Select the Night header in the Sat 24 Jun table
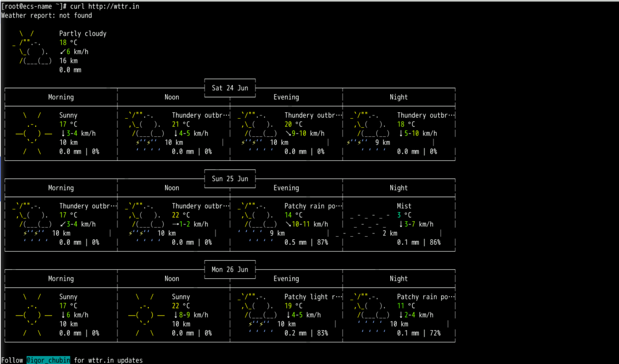The height and width of the screenshot is (364, 619). [398, 97]
